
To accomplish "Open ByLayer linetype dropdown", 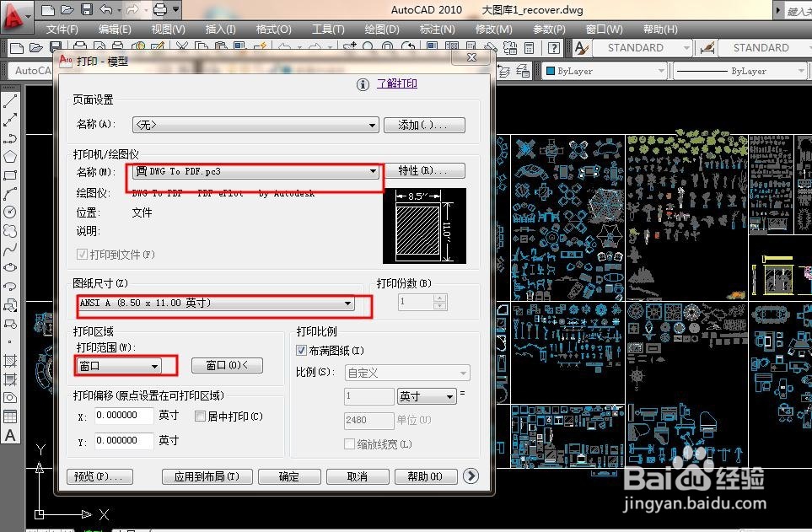I will point(740,71).
